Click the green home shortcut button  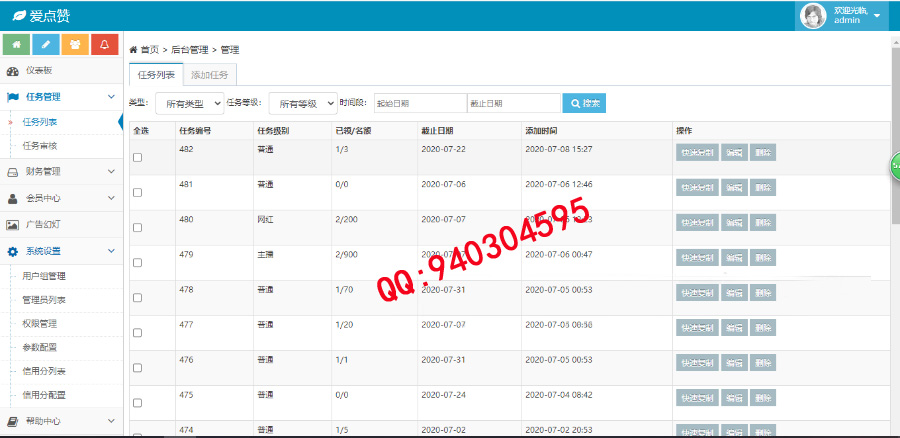point(16,45)
